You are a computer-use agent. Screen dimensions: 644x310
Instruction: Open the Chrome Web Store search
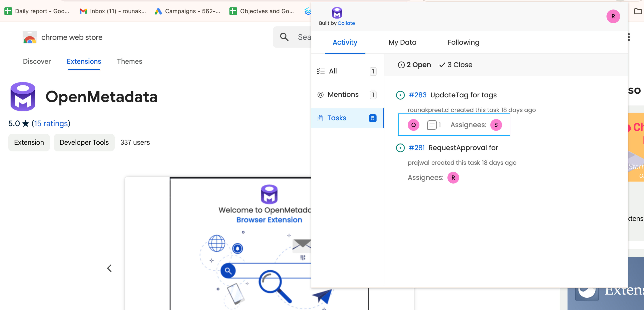pos(284,37)
